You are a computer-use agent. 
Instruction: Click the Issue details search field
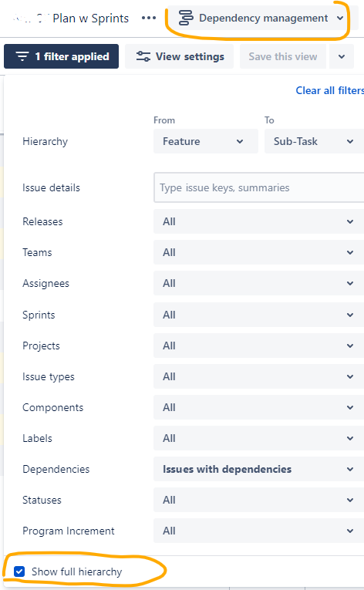258,187
